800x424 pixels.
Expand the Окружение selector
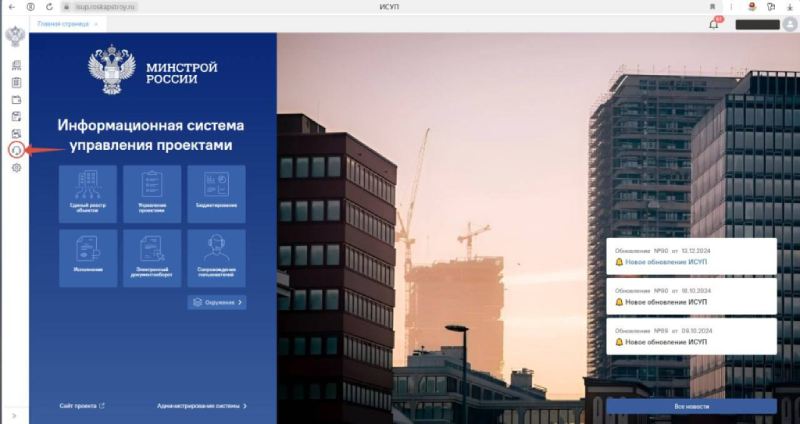pyautogui.click(x=217, y=301)
